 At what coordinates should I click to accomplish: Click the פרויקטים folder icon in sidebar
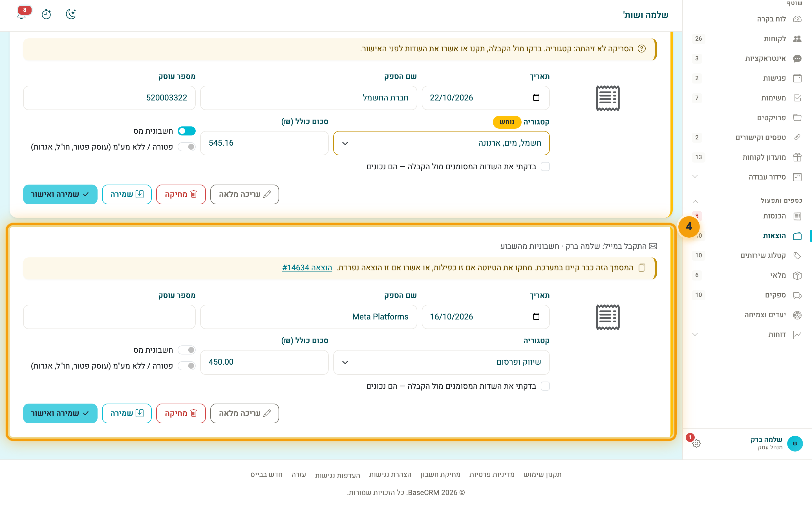tap(797, 118)
